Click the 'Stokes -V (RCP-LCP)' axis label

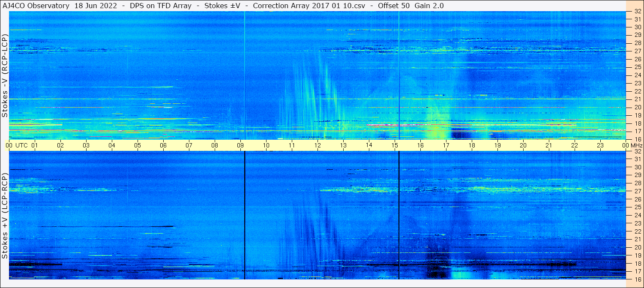pos(5,75)
